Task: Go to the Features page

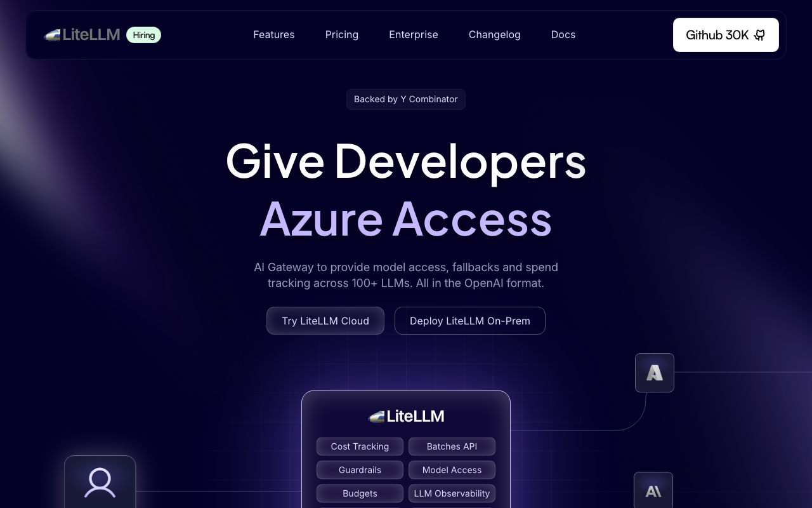Action: point(274,35)
